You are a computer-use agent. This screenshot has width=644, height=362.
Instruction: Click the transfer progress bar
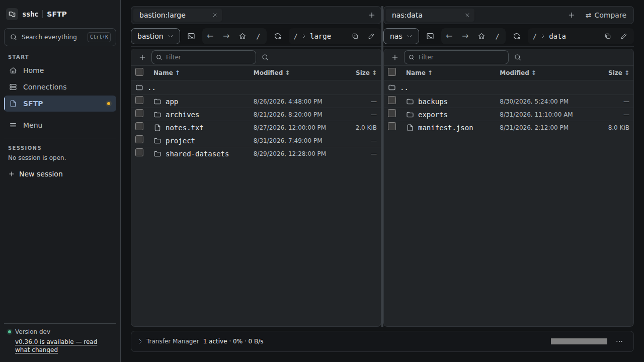(x=579, y=341)
